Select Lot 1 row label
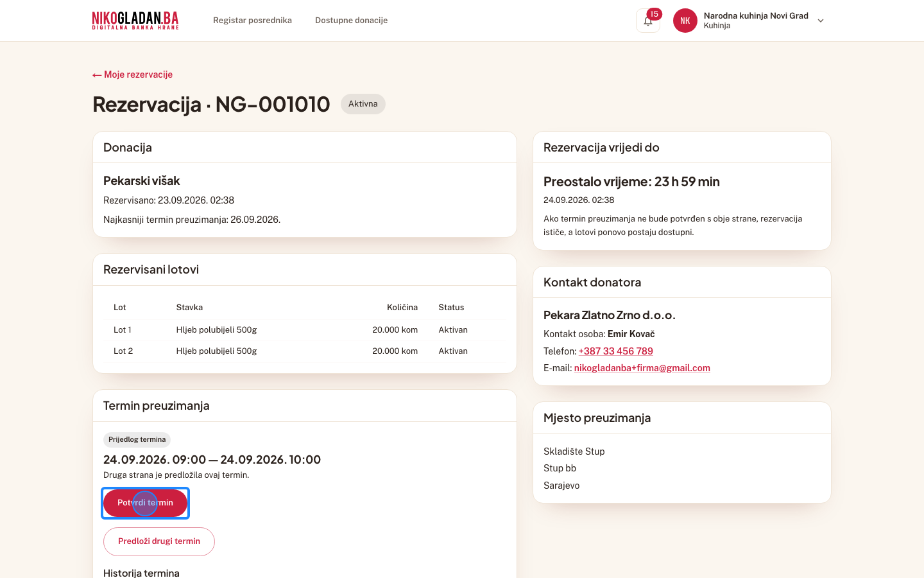 click(123, 330)
